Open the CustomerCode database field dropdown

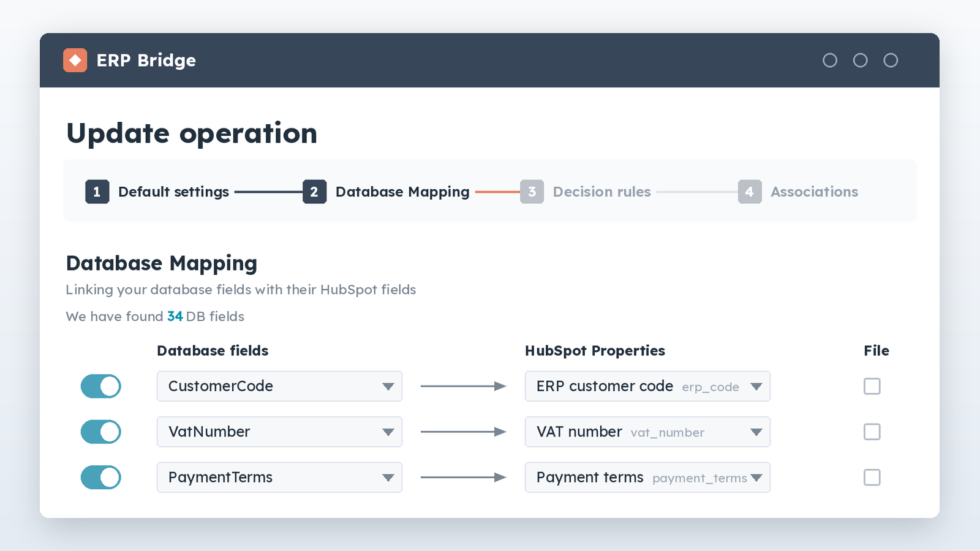pyautogui.click(x=279, y=386)
